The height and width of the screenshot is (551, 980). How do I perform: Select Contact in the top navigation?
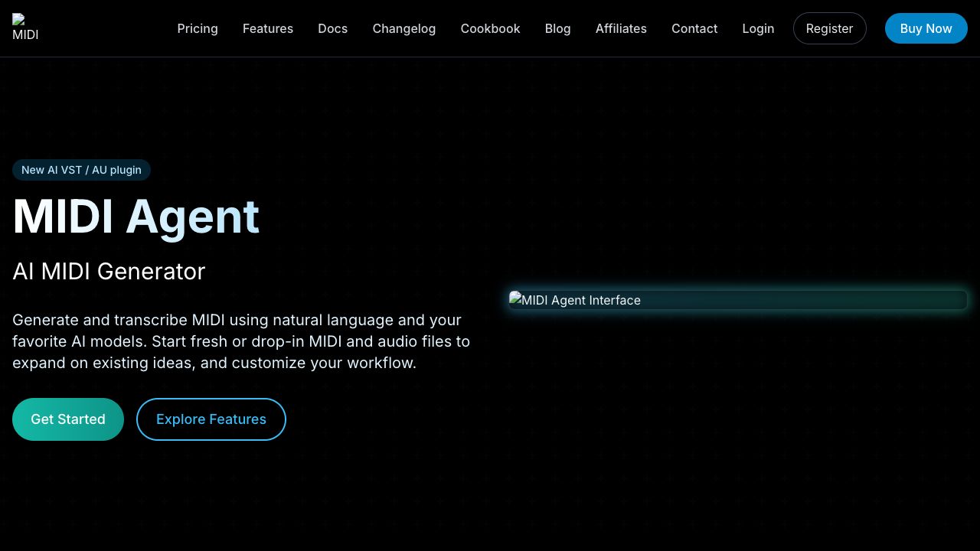tap(694, 28)
